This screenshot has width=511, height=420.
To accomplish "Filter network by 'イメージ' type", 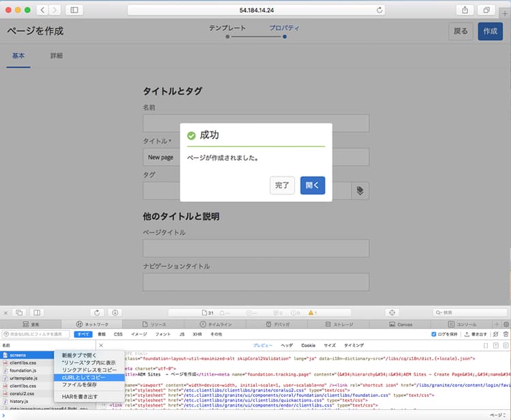I will 139,334.
